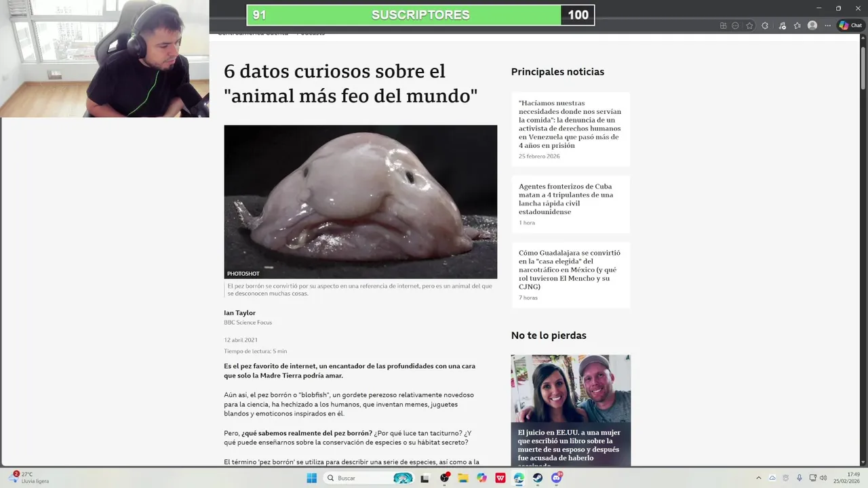This screenshot has width=868, height=488.
Task: Close the Edge browser window
Action: 858,8
